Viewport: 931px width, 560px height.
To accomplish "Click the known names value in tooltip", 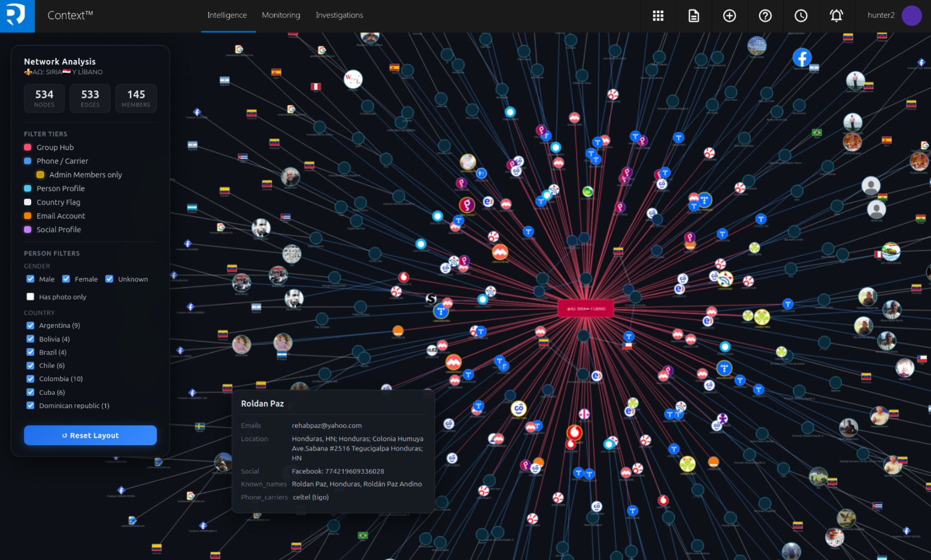I will (357, 484).
